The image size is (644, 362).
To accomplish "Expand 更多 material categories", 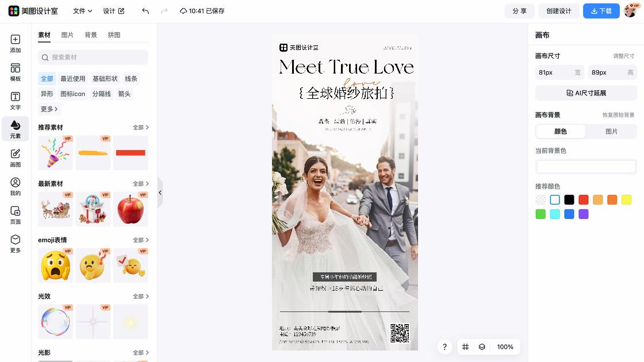I will (x=49, y=109).
